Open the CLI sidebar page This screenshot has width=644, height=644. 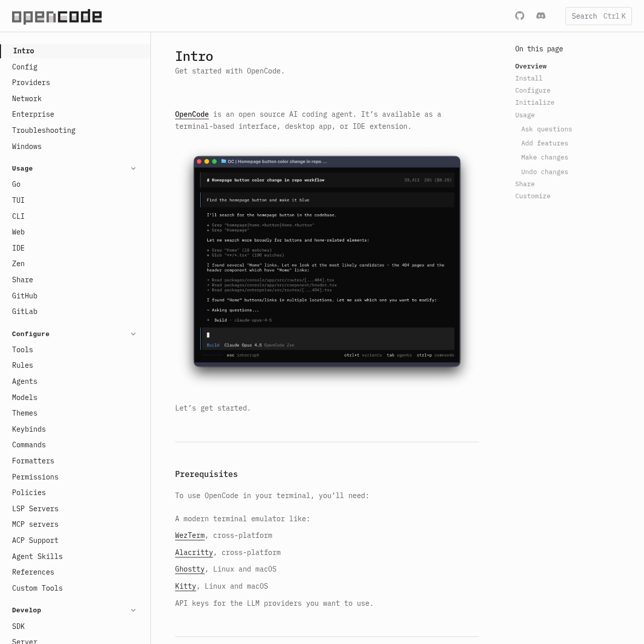click(18, 216)
